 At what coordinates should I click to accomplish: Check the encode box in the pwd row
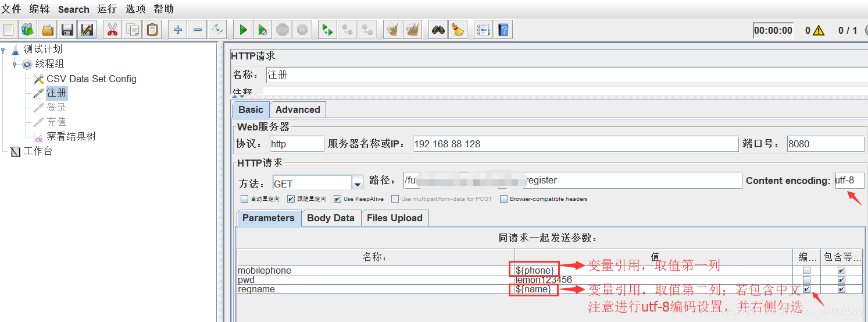point(806,280)
